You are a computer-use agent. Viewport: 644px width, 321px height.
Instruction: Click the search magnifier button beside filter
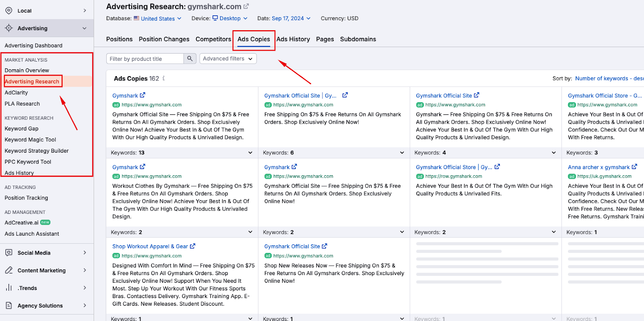point(190,59)
